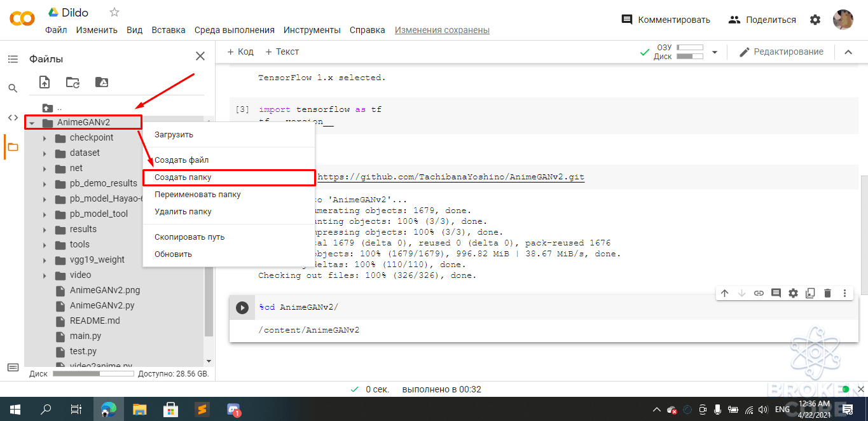Expand the video folder
The image size is (868, 421).
point(45,275)
